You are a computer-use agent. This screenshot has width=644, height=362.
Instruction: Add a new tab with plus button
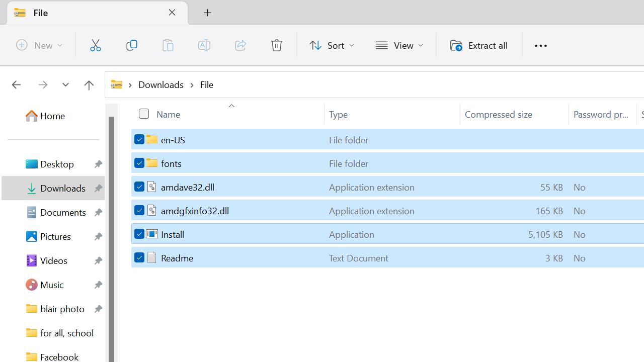click(207, 13)
